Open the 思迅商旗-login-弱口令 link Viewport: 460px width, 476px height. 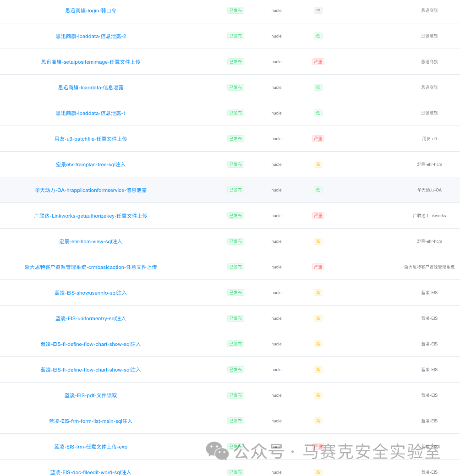(x=91, y=11)
